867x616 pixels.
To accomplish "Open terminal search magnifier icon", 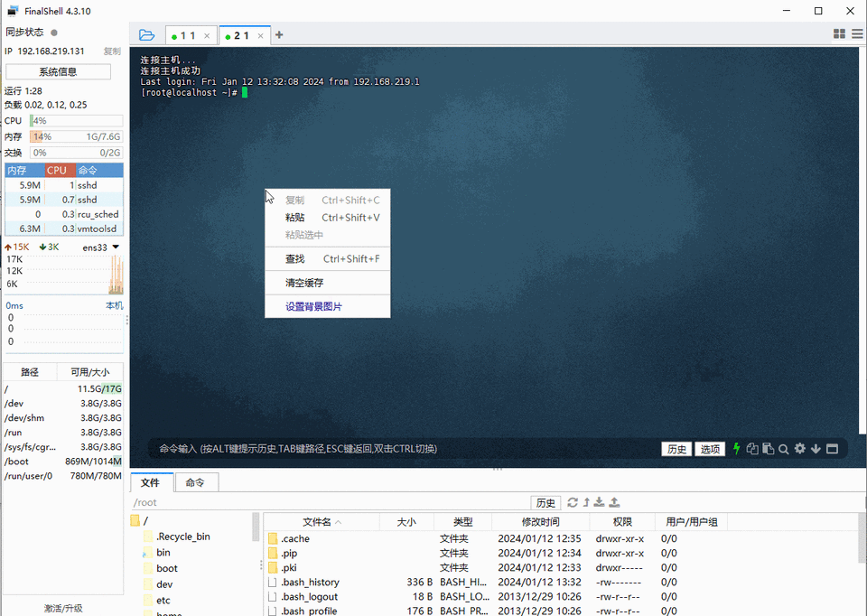I will [784, 449].
